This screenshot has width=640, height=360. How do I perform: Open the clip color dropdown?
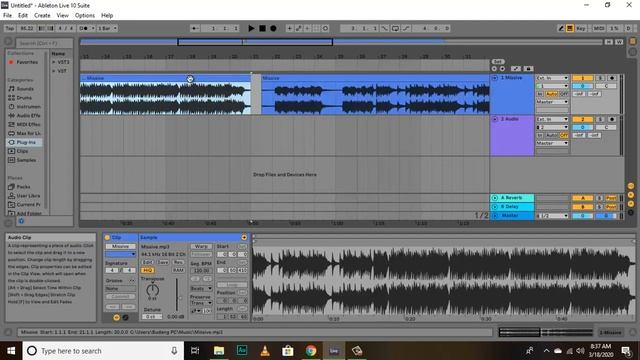[121, 254]
